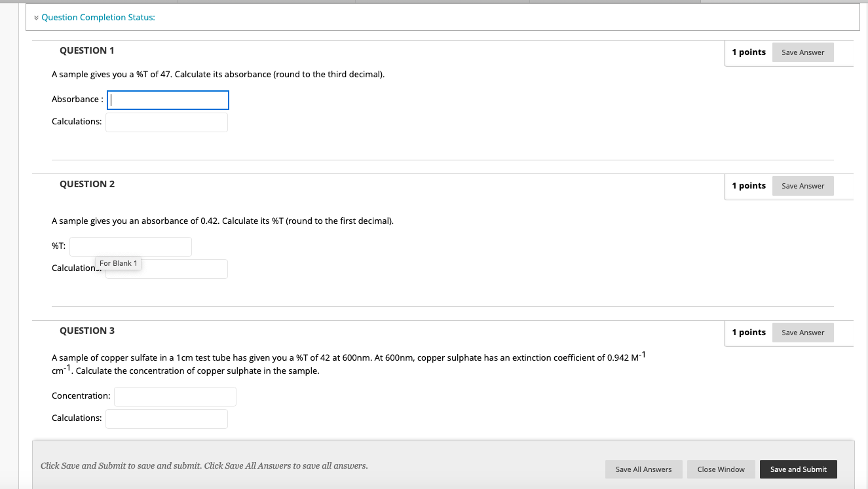868x489 pixels.
Task: Select the Concentration input field
Action: pos(175,396)
